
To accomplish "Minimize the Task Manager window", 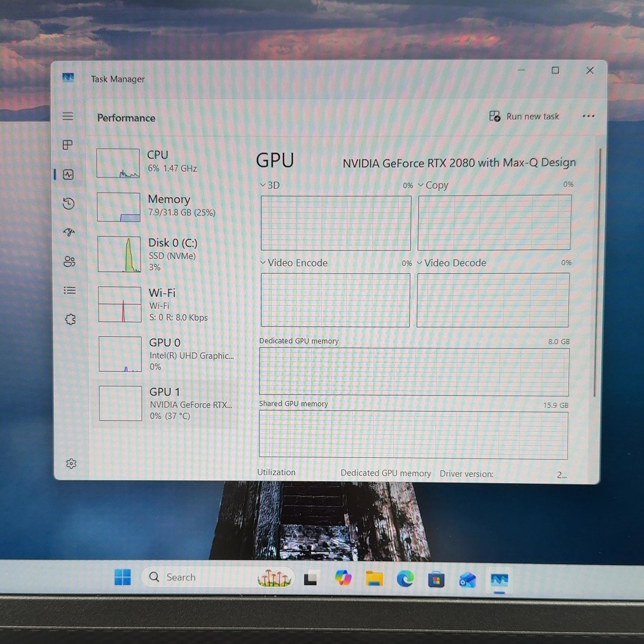I will (x=521, y=70).
